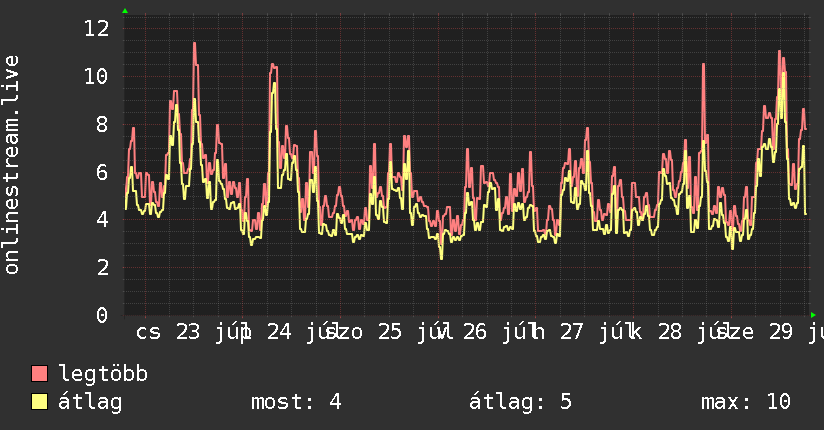Click the 28 date label on x-axis

tap(670, 332)
